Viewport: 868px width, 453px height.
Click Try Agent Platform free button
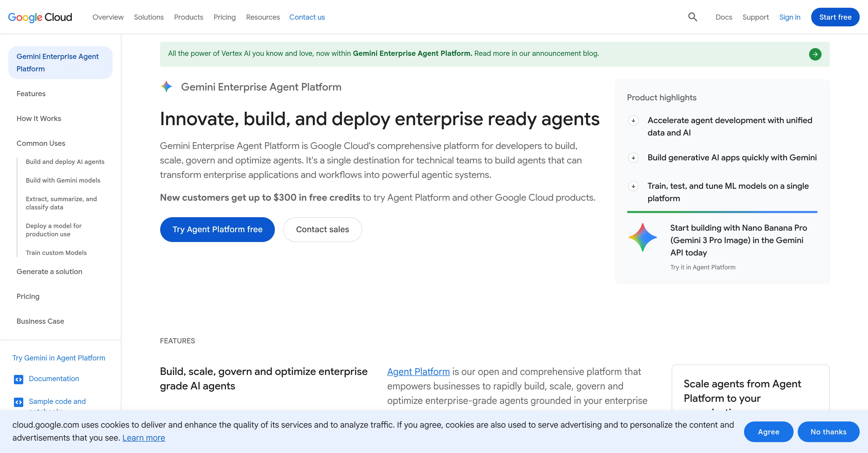tap(217, 229)
